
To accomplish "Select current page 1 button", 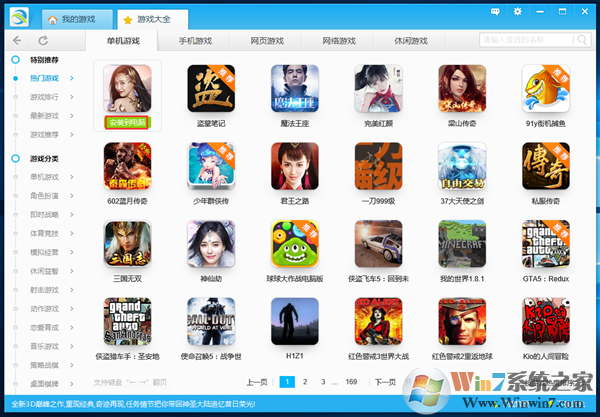I will (287, 382).
